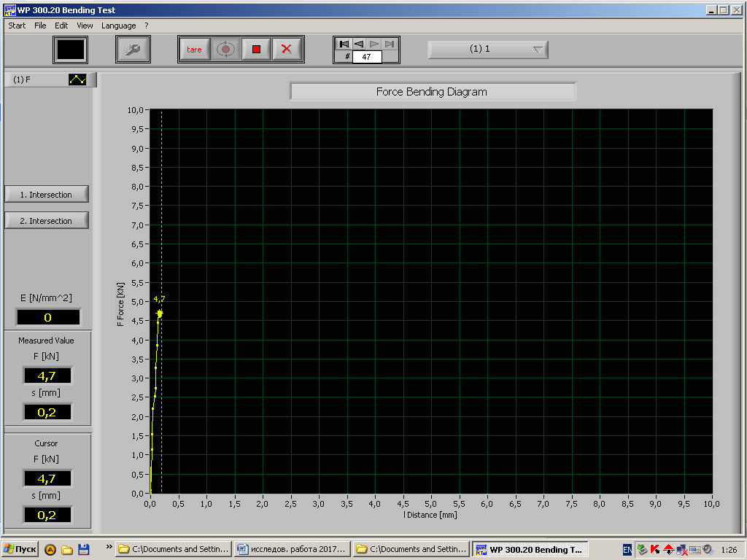
Task: Click the Cursor s [mm] display
Action: (47, 515)
